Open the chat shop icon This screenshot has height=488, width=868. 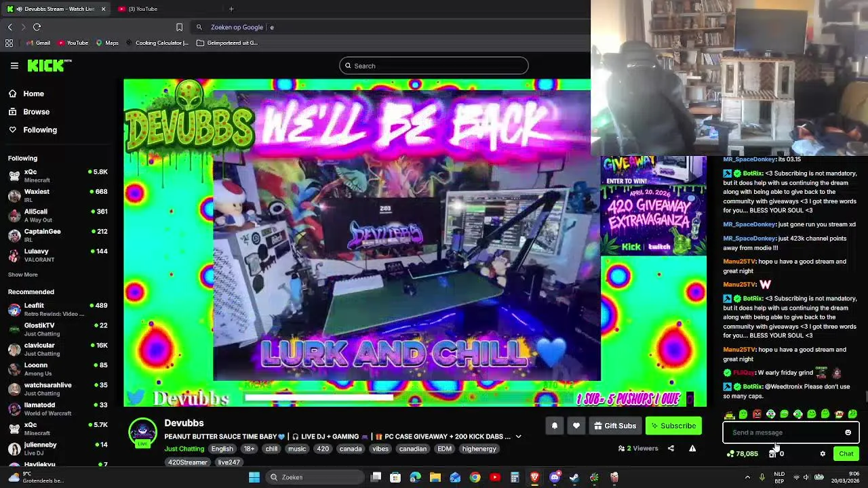coord(772,453)
